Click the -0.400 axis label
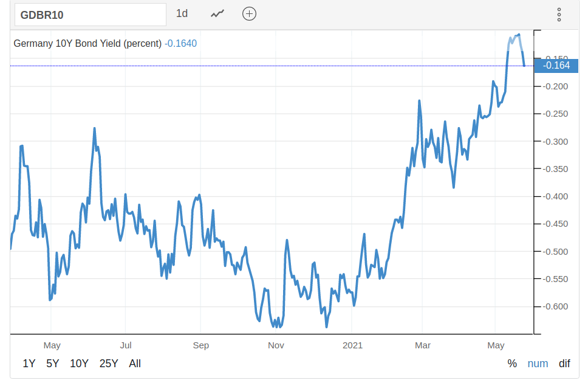This screenshot has height=383, width=588. coord(555,196)
